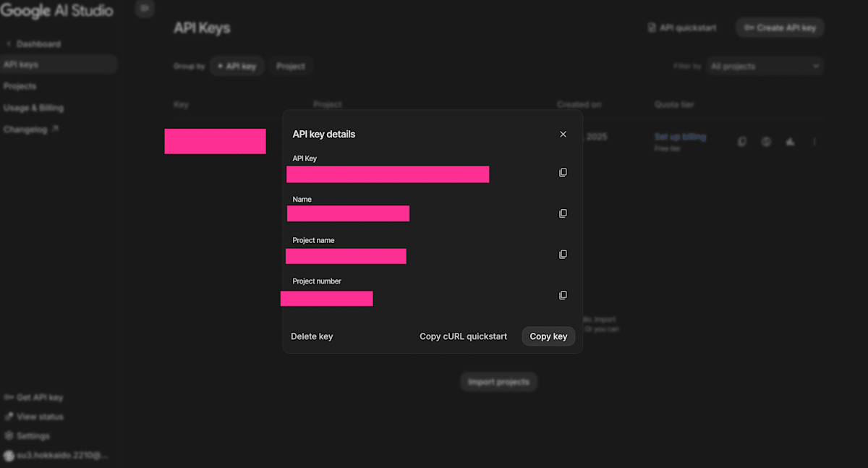Copy the key from the table row icon
This screenshot has width=868, height=468.
[742, 142]
